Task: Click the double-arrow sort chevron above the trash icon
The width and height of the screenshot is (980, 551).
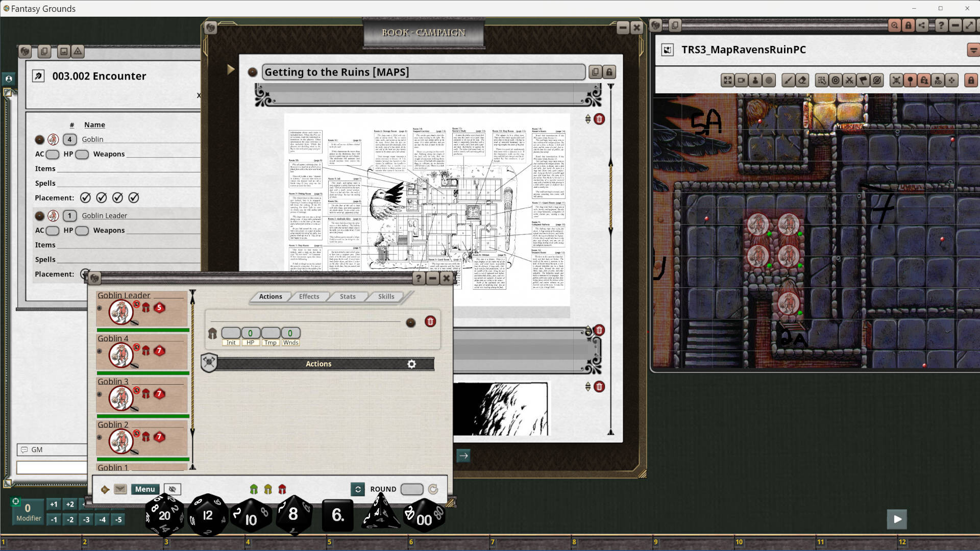Action: click(x=588, y=118)
